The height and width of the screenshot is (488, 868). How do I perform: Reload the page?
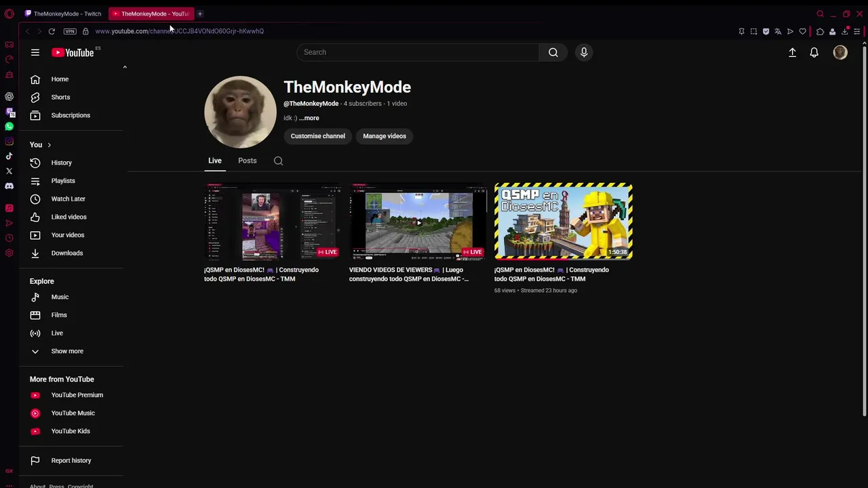tap(52, 31)
